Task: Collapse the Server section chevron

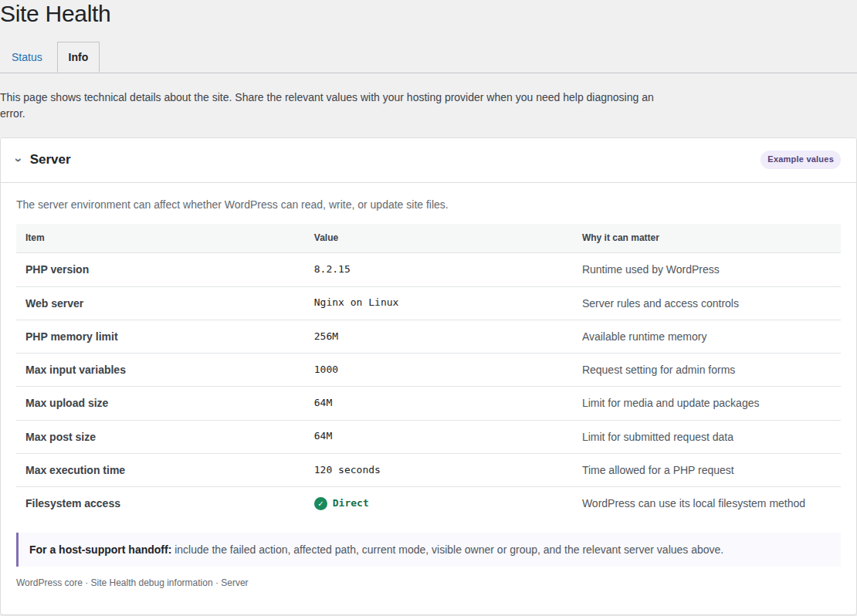Action: click(x=18, y=160)
